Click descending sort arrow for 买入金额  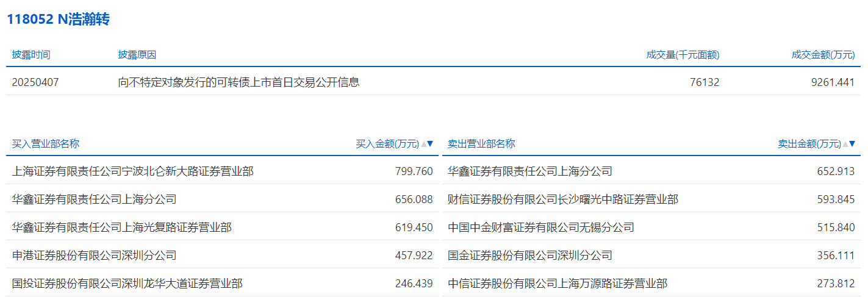(x=430, y=145)
